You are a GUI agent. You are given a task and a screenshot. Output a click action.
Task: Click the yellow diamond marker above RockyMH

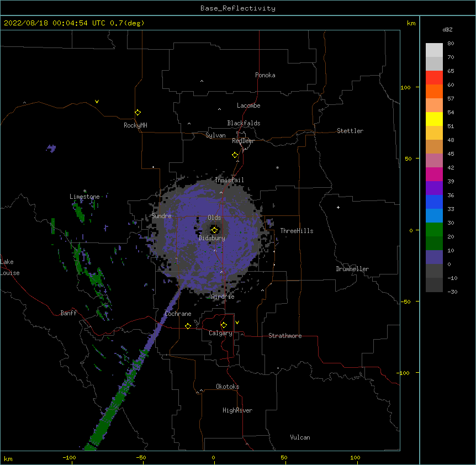[137, 113]
